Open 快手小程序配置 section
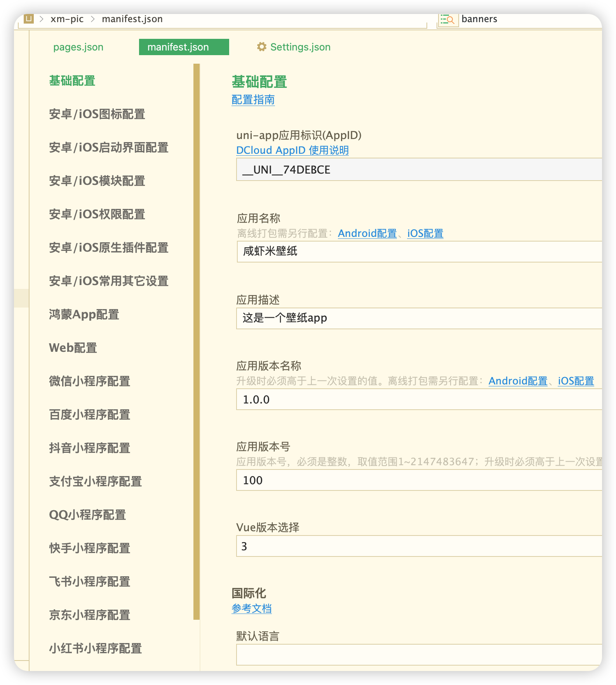Viewport: 616px width, 685px height. [x=90, y=548]
